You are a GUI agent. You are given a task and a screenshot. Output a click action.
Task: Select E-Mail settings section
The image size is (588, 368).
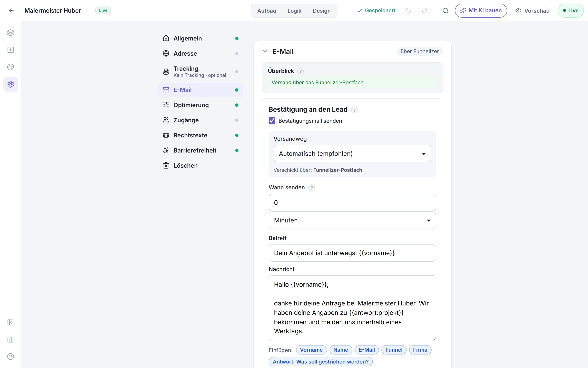(x=200, y=90)
